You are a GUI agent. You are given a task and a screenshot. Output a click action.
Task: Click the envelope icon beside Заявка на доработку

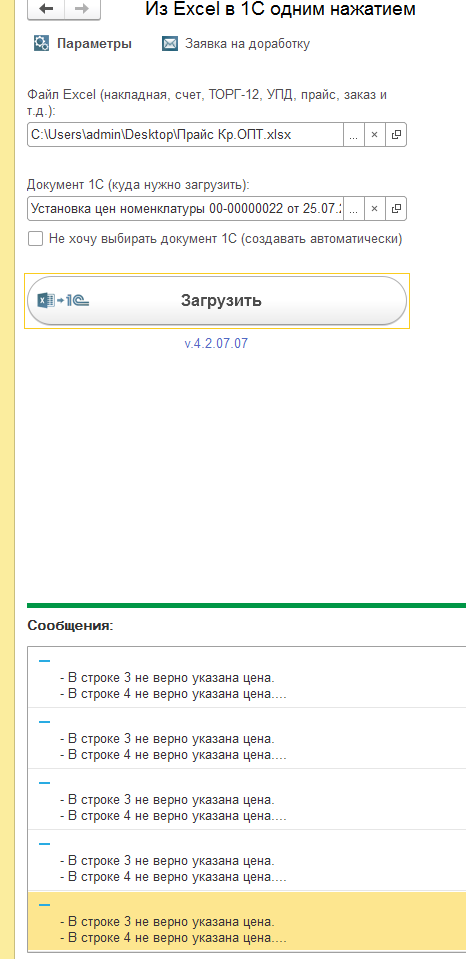pyautogui.click(x=169, y=44)
